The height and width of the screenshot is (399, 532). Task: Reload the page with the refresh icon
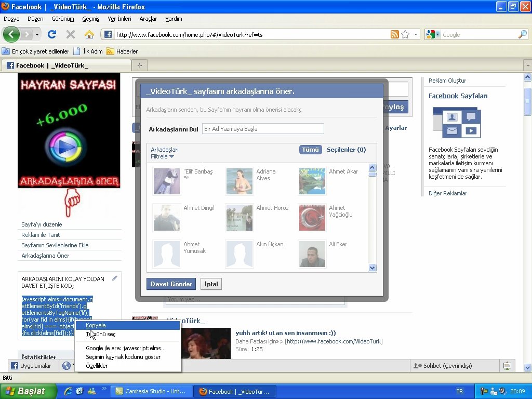pyautogui.click(x=52, y=34)
